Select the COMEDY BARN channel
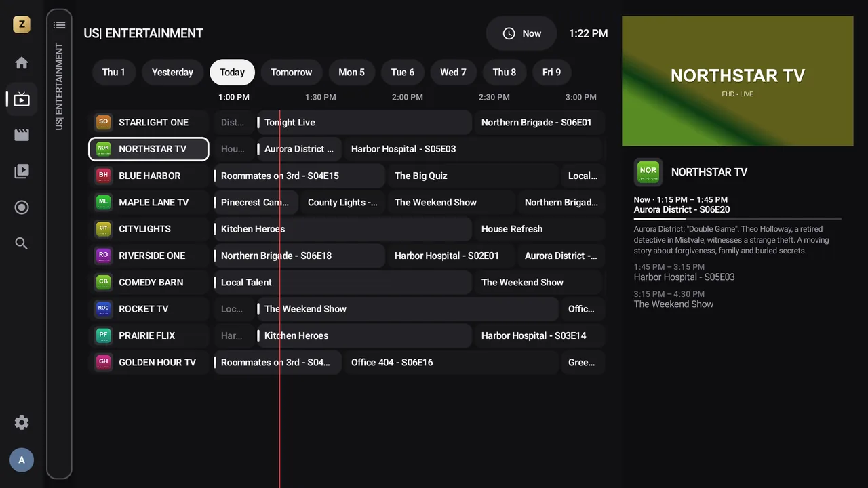This screenshot has width=868, height=488. click(x=149, y=283)
